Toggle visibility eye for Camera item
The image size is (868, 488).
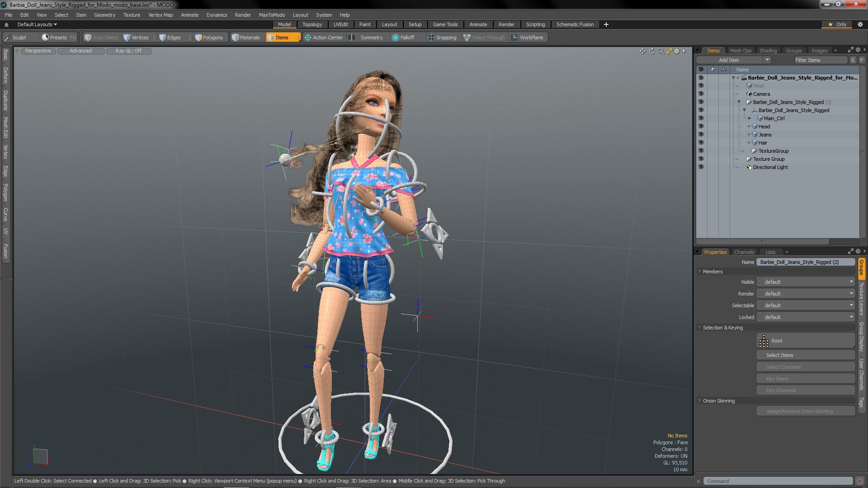[701, 94]
